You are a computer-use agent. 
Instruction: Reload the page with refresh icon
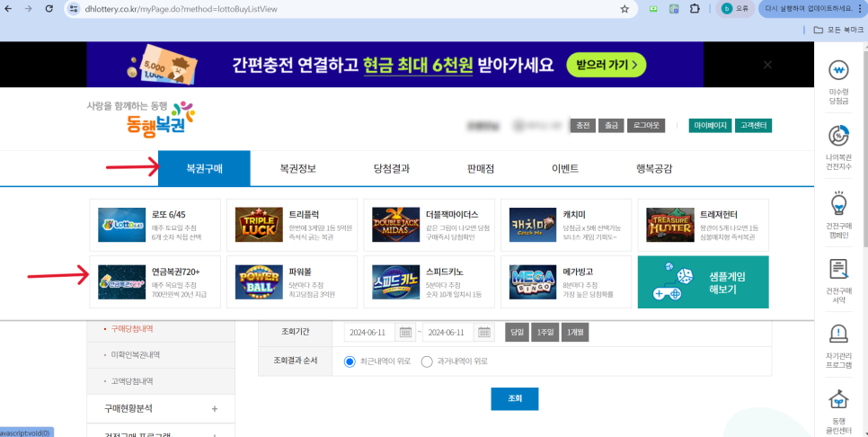click(x=49, y=9)
